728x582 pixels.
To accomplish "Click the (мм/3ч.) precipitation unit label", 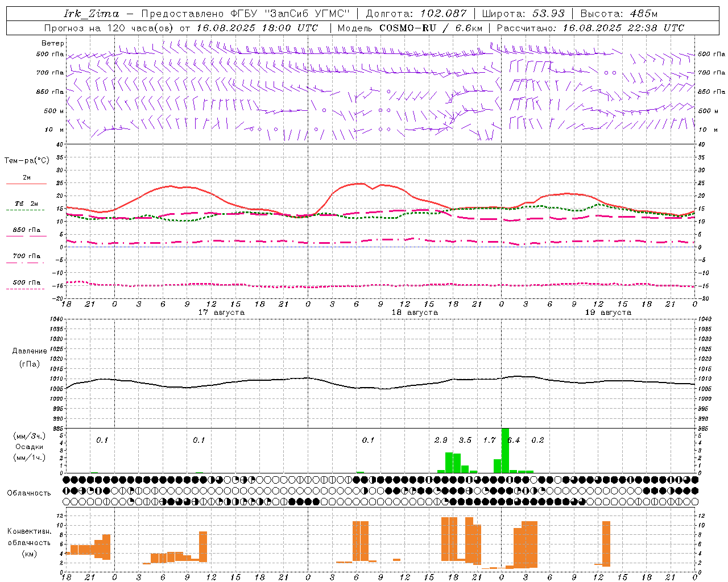I will click(x=29, y=436).
